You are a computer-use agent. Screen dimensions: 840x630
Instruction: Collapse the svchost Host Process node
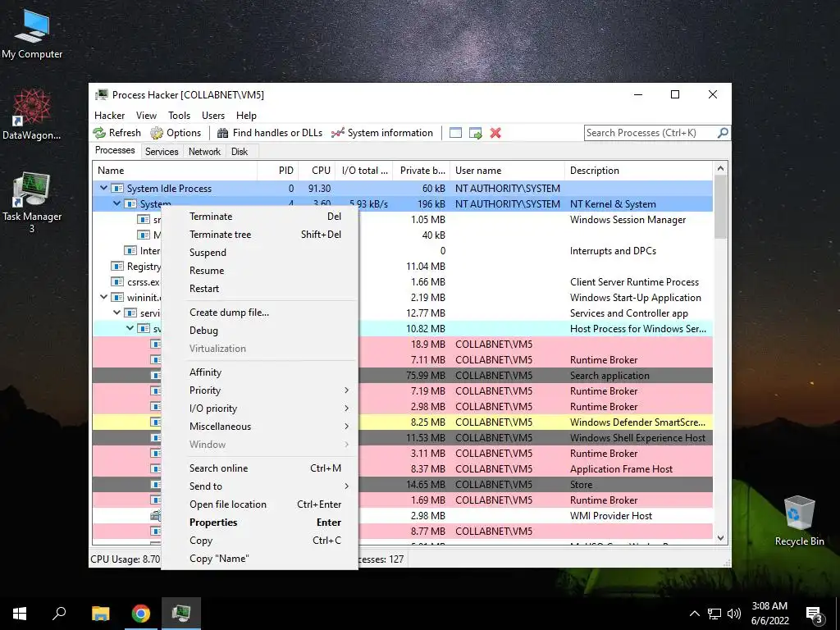[129, 328]
